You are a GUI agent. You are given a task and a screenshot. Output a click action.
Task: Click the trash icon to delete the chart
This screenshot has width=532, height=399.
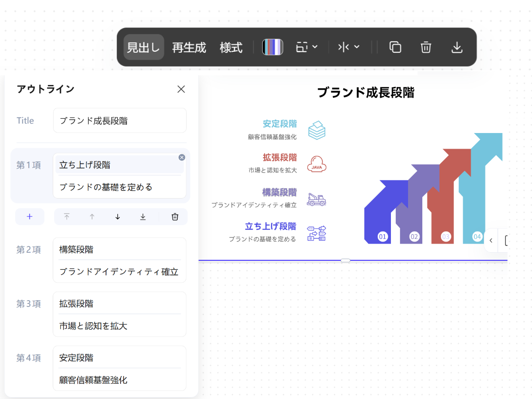tap(426, 47)
